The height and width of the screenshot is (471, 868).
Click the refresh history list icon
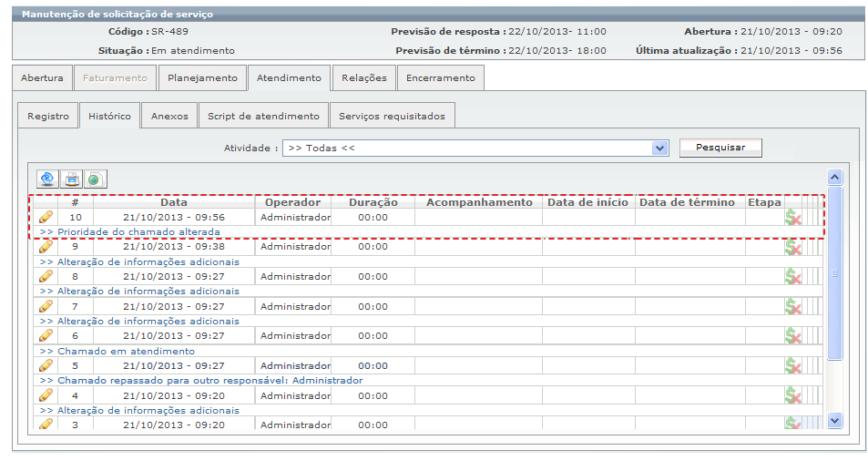tap(47, 179)
